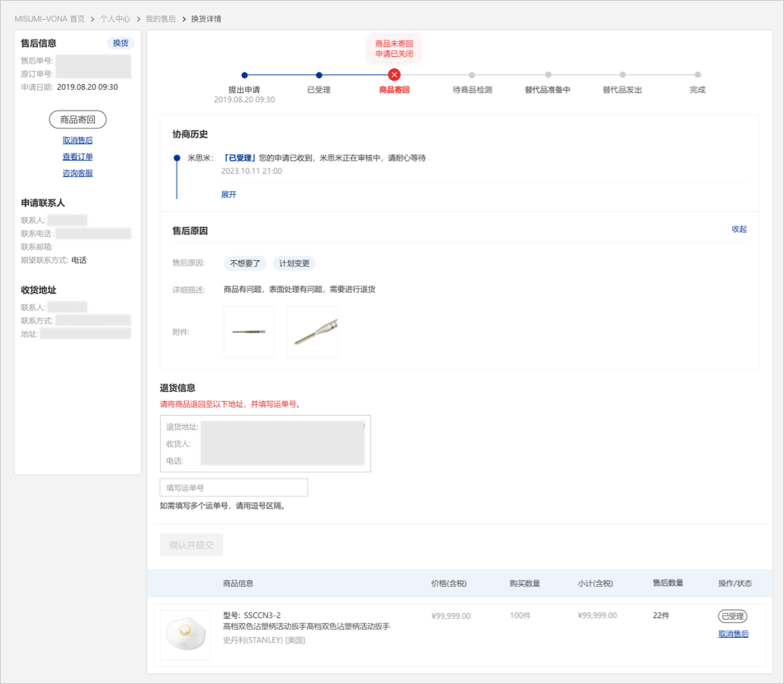Click the 商品寄回 button in sidebar

(x=78, y=120)
